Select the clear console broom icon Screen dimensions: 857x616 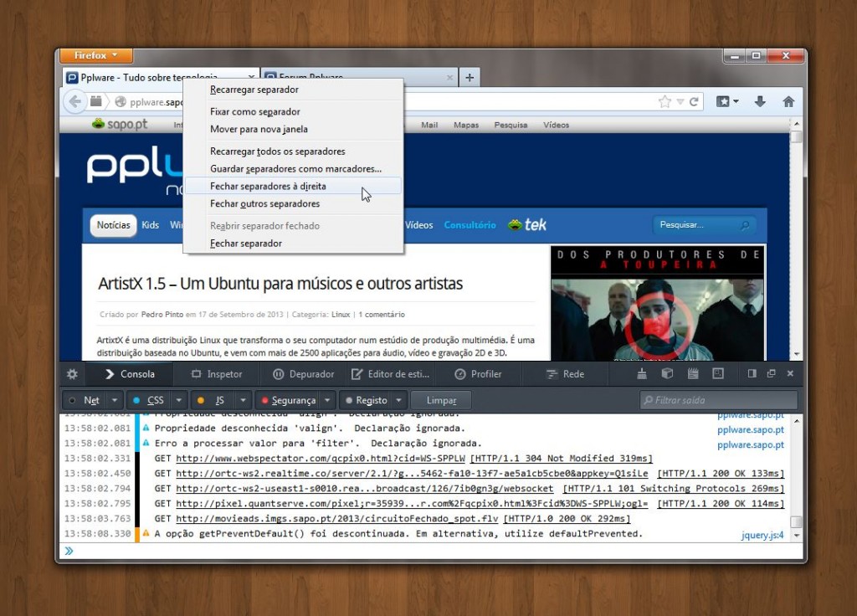click(641, 374)
